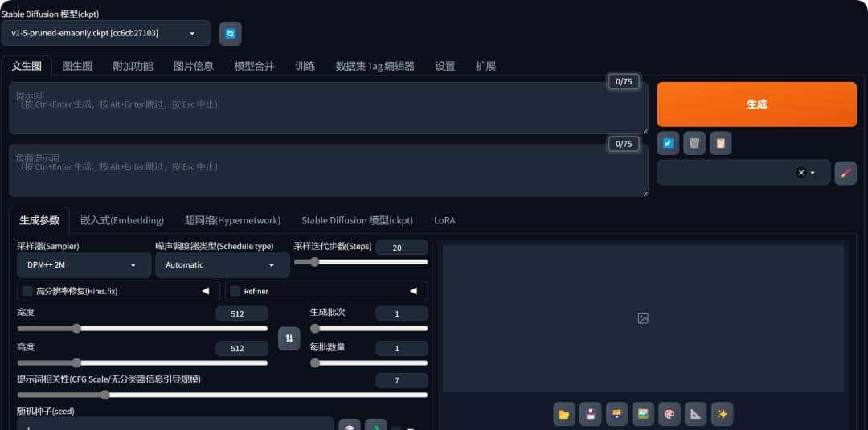Image resolution: width=868 pixels, height=430 pixels.
Task: Click the sparkles icon below the preview
Action: [x=722, y=414]
